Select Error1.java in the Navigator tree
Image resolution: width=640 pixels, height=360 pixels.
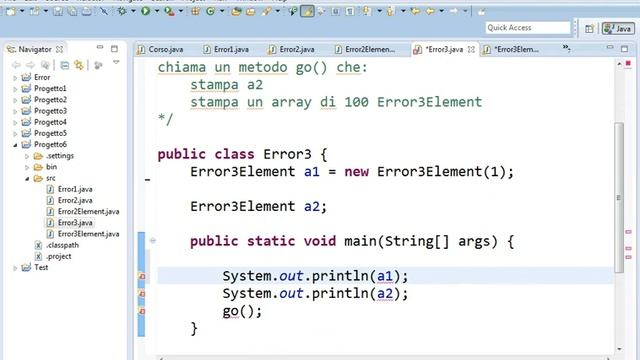point(75,189)
